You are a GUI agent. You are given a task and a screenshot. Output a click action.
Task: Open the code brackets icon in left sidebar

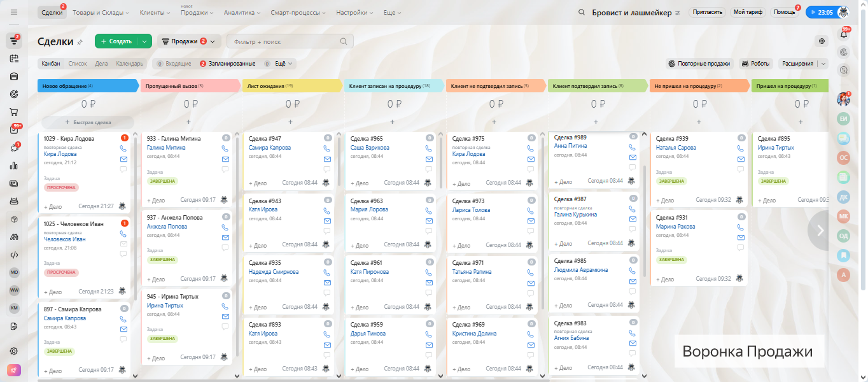click(13, 255)
